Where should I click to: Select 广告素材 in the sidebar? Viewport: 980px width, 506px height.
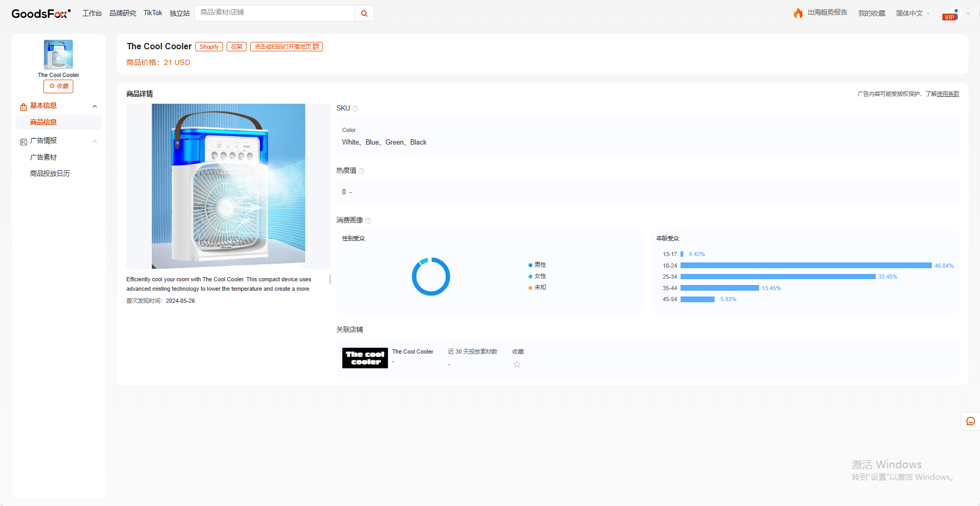pos(43,158)
